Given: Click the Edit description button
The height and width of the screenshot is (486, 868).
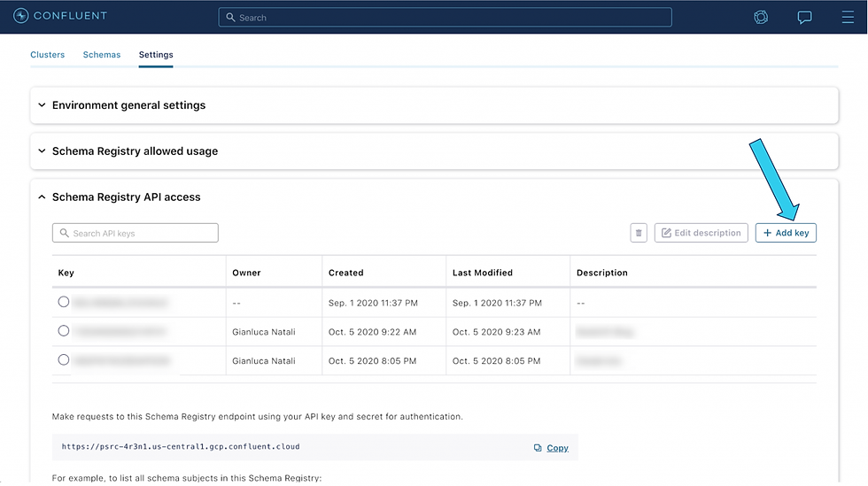Looking at the screenshot, I should (701, 233).
